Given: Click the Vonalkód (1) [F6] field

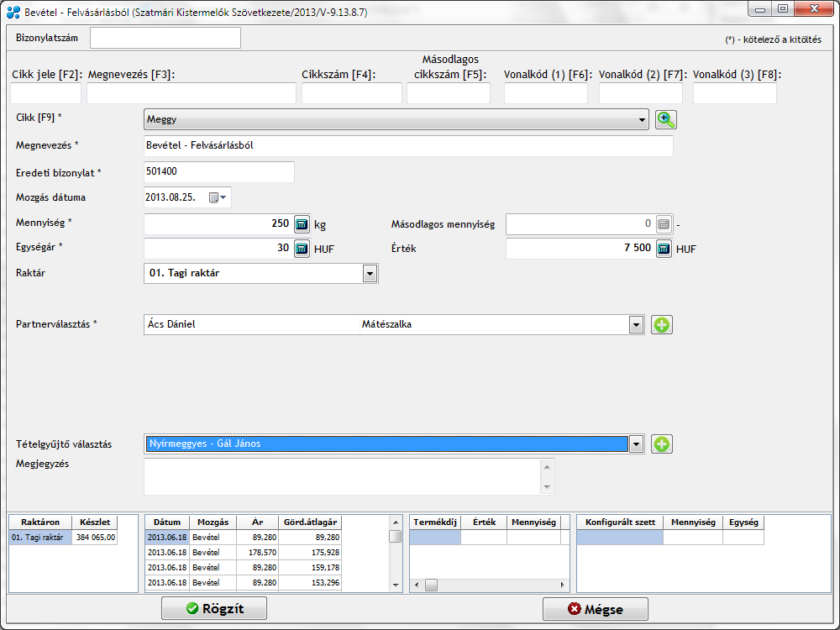Looking at the screenshot, I should point(546,93).
